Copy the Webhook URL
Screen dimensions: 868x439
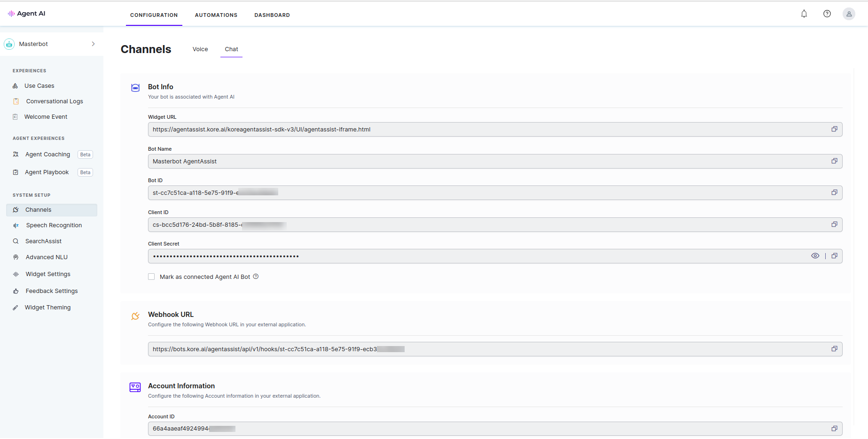pyautogui.click(x=834, y=349)
